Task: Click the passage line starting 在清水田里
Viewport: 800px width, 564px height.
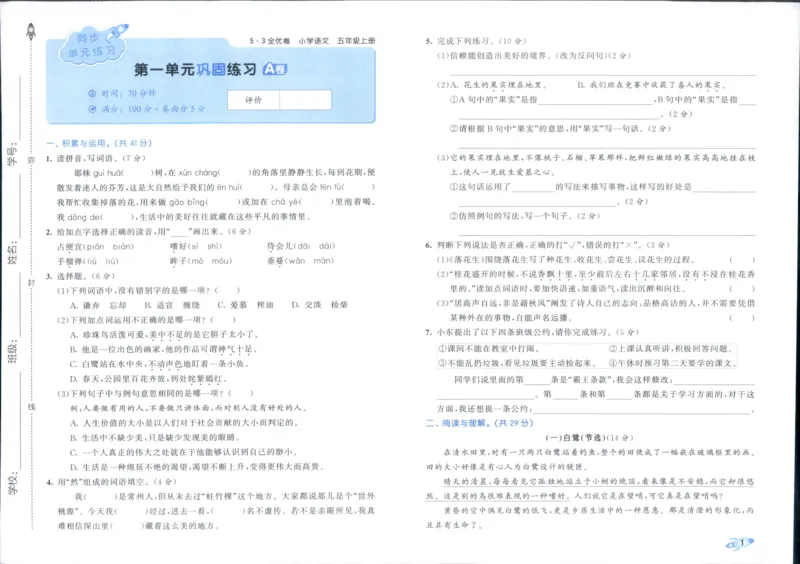Action: click(598, 452)
